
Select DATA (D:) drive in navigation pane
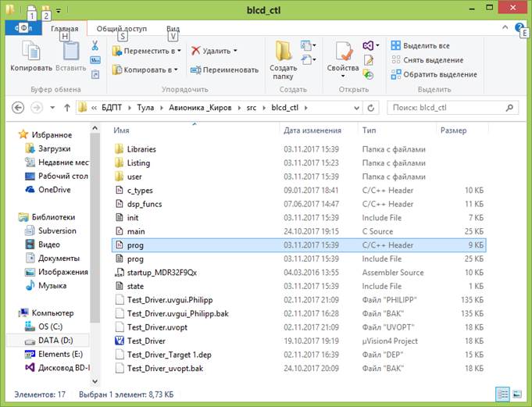(55, 341)
